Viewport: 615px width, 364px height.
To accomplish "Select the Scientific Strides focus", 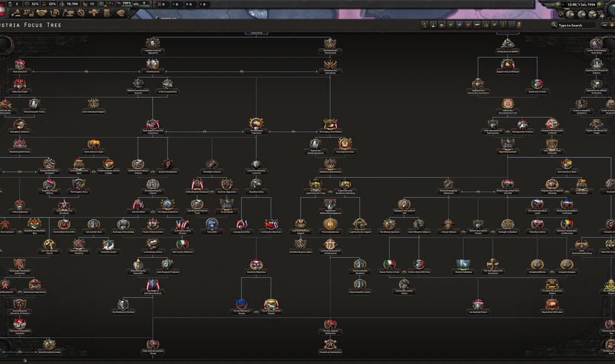I will pyautogui.click(x=108, y=246).
